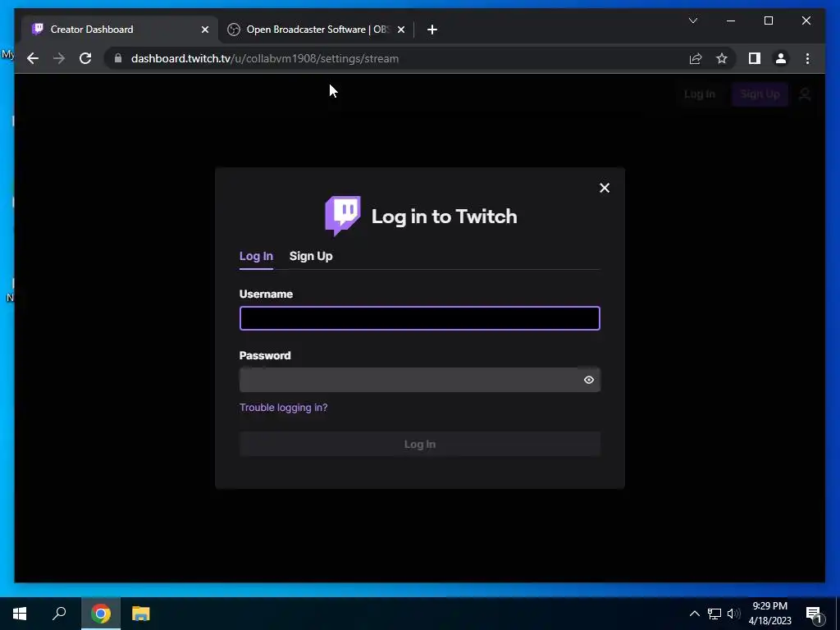Click the dimmed Sign Up button in page header
The width and height of the screenshot is (840, 630).
click(x=760, y=94)
